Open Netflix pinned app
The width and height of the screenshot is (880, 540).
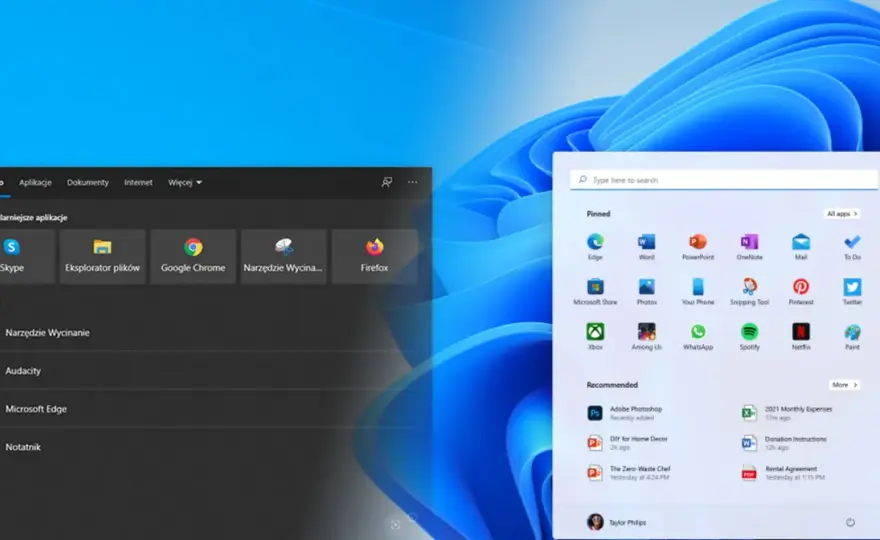[x=801, y=337]
